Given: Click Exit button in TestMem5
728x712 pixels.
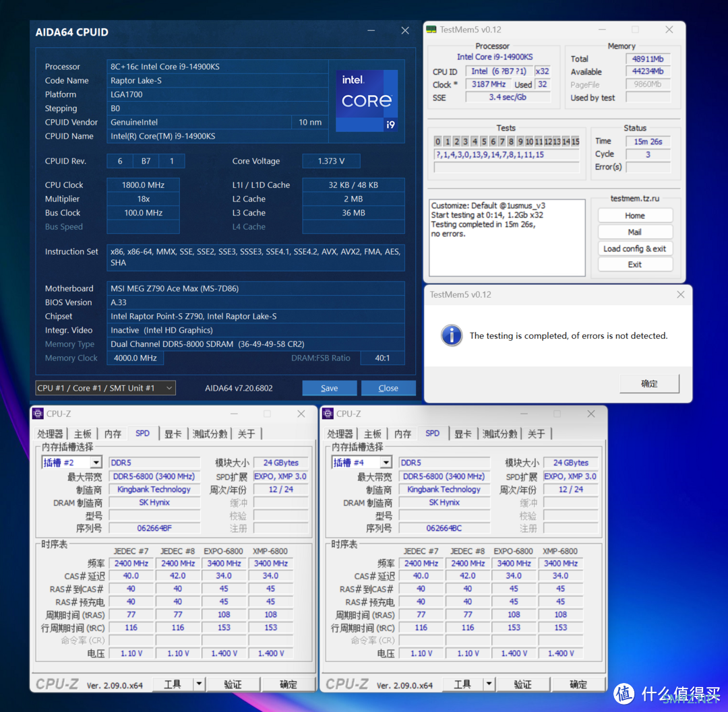Looking at the screenshot, I should pos(635,265).
